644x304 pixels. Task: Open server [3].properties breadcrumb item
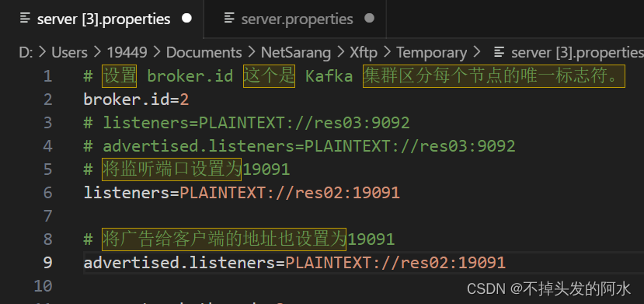point(576,53)
